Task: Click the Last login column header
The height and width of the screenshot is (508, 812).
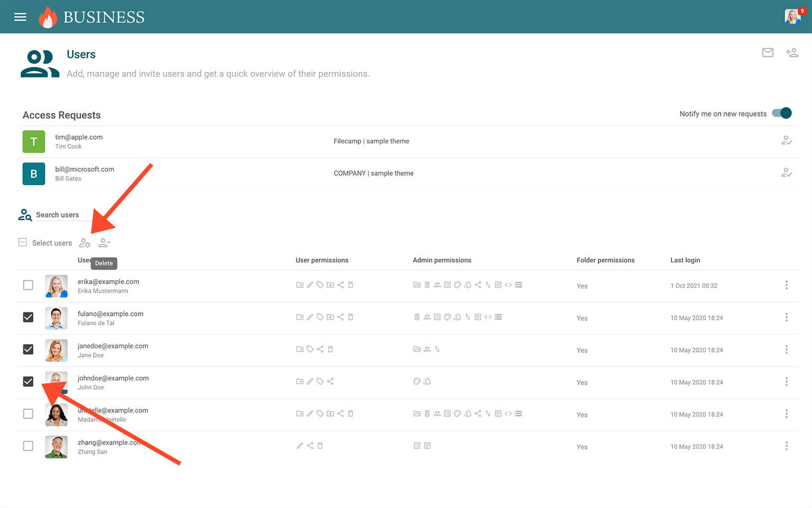Action: click(685, 260)
